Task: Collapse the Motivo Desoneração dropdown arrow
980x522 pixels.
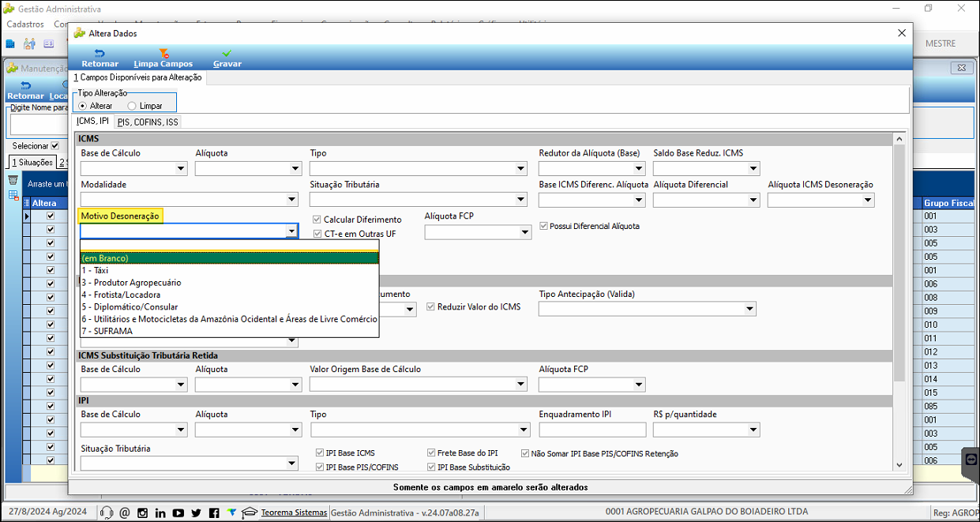Action: click(x=291, y=231)
